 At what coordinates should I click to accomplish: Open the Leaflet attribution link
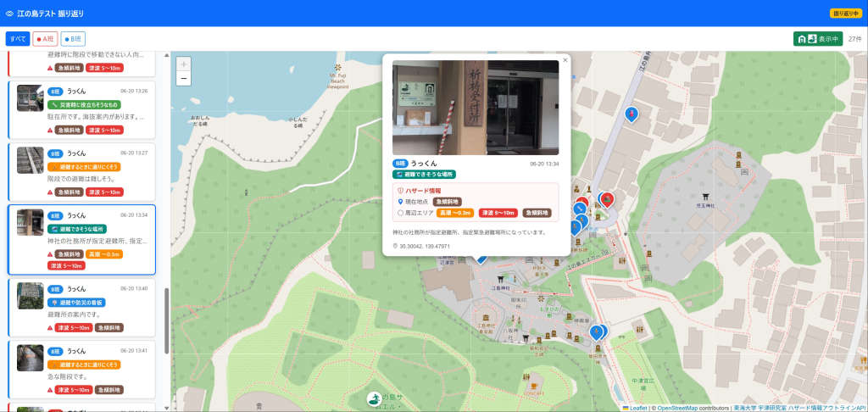point(637,408)
